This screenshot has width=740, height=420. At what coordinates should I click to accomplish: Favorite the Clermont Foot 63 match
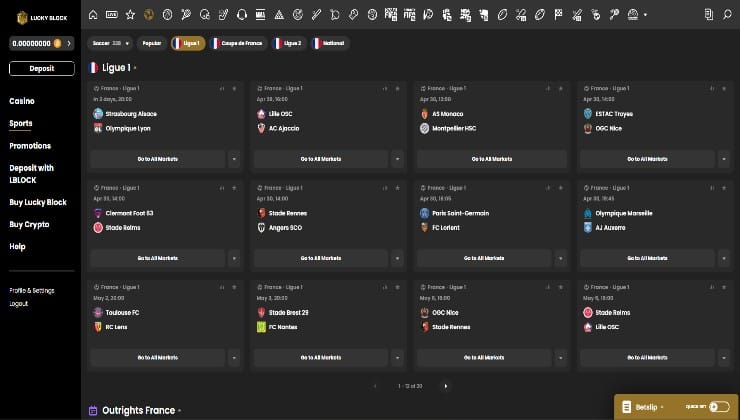234,188
